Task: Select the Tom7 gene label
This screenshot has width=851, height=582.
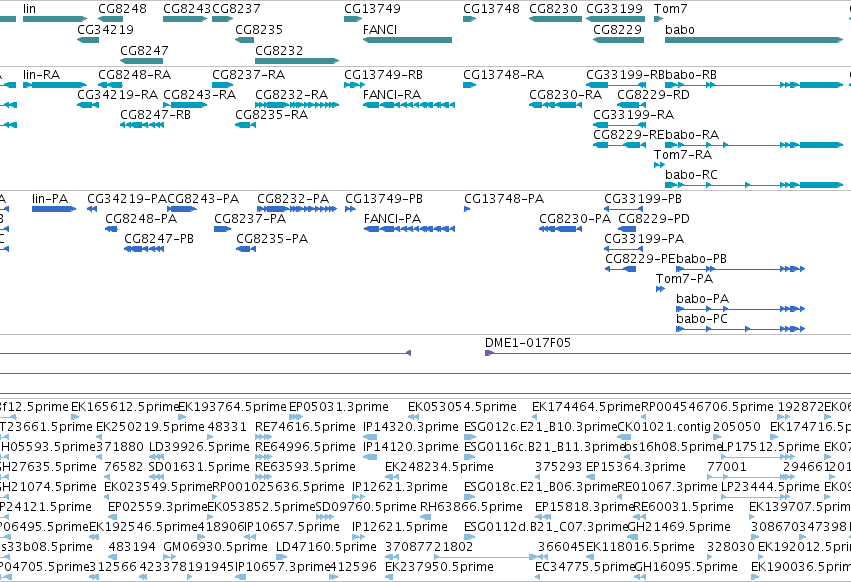Action: [670, 9]
